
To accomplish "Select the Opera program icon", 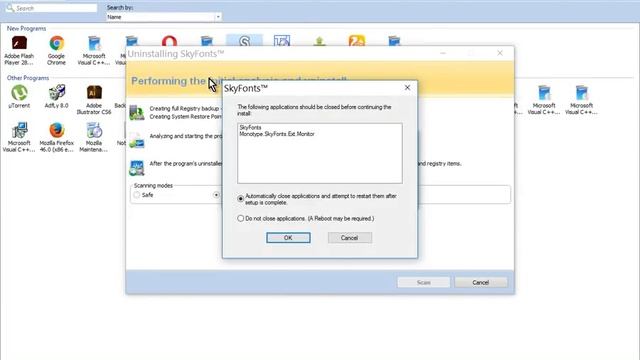I will [x=169, y=41].
